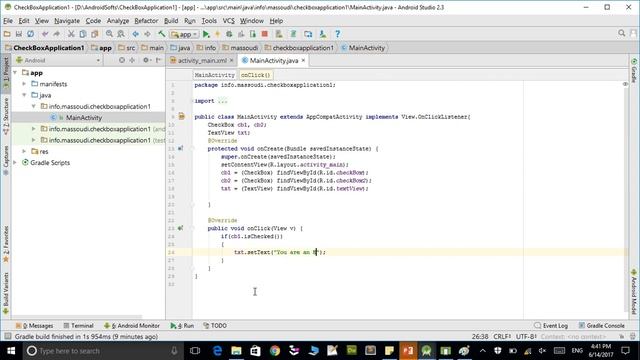
Task: Click the Search Everywhere magnifier icon
Action: (x=622, y=33)
